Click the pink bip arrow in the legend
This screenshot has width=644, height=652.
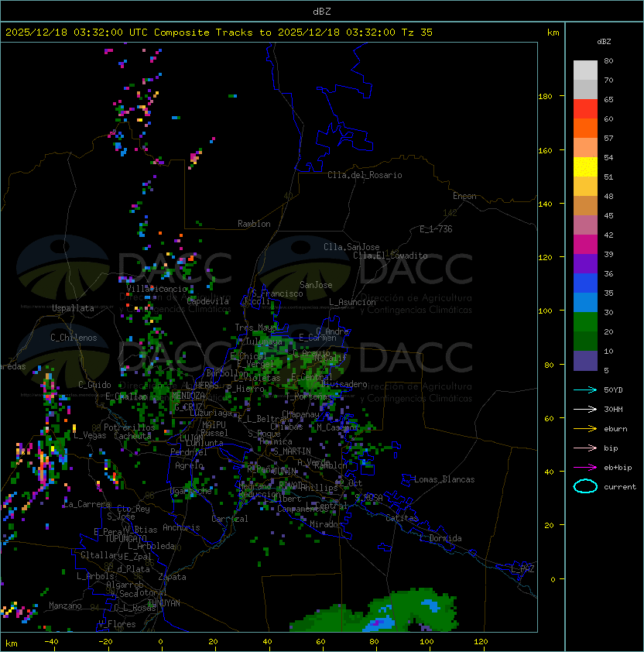coord(585,448)
